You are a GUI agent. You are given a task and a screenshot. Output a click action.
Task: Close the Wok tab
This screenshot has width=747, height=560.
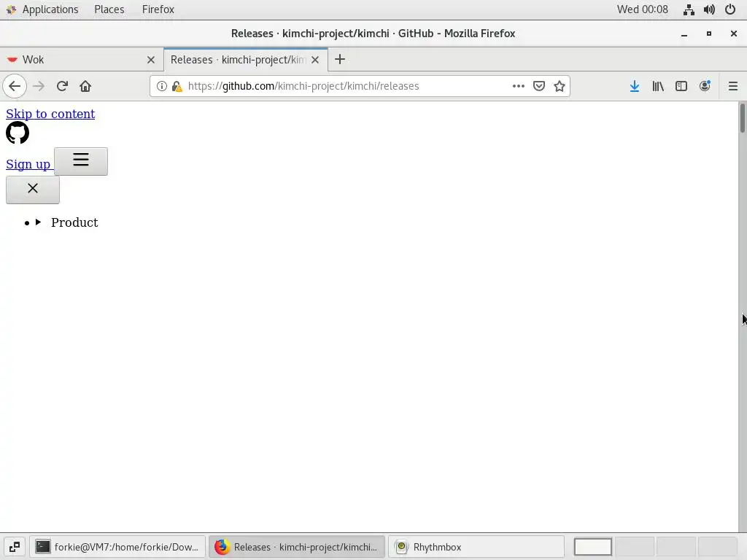(x=151, y=60)
